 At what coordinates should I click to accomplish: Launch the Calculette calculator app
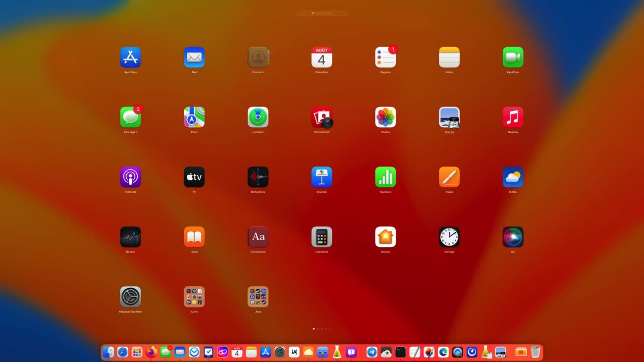322,237
